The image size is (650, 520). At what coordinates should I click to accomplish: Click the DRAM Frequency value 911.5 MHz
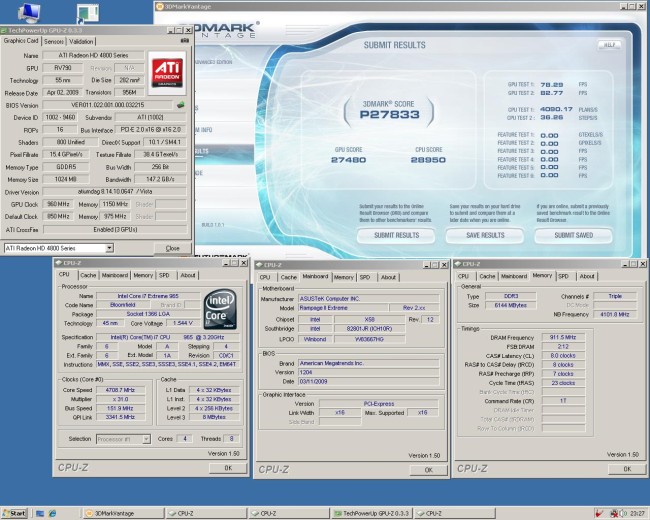pyautogui.click(x=563, y=337)
